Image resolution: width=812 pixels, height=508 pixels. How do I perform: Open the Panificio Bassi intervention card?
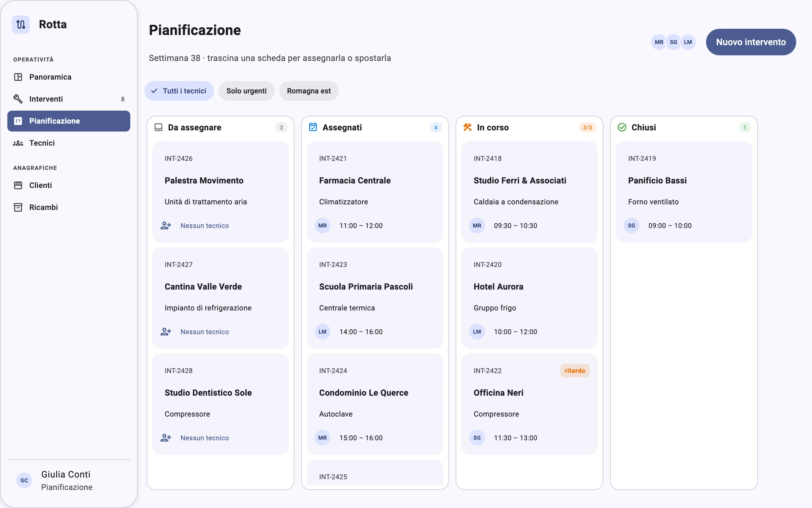pos(684,192)
